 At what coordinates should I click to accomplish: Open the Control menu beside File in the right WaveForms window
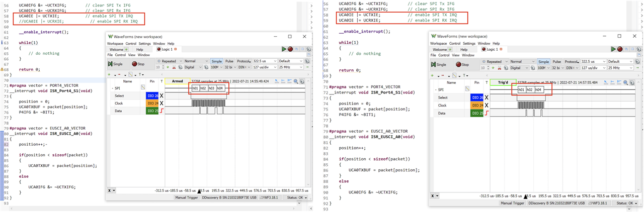[444, 55]
